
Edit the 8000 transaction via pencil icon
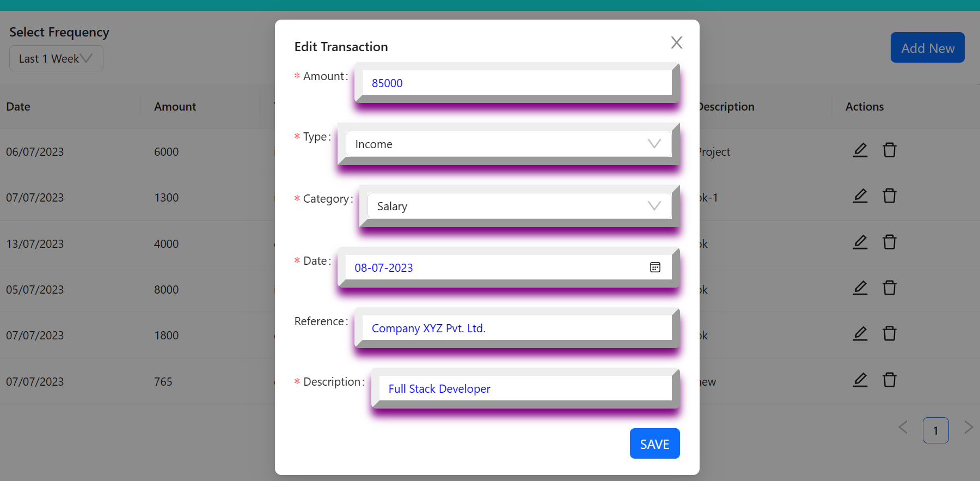[860, 288]
